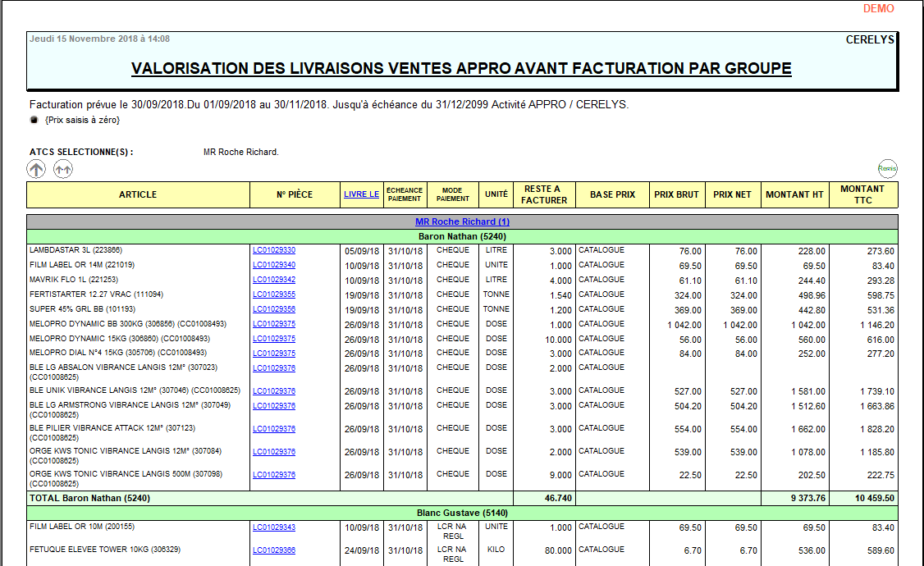Viewport: 924px width, 566px height.
Task: Click the MONTANT HT column header
Action: 794,194
